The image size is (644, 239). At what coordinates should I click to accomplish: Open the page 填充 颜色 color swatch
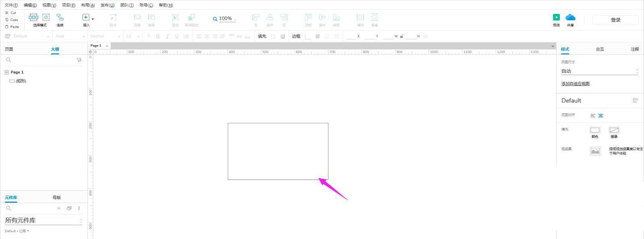point(594,130)
